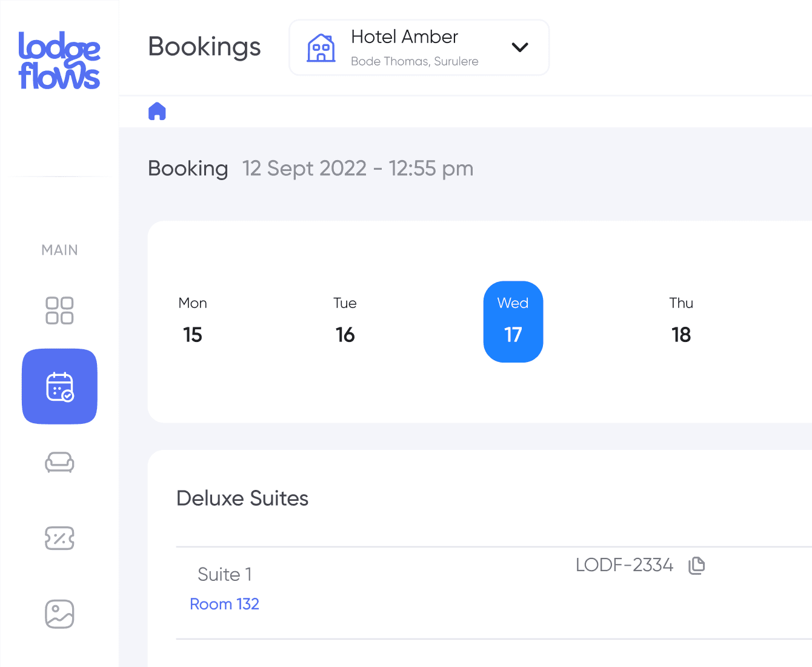Click the Bookings page title
This screenshot has width=812, height=667.
(204, 47)
